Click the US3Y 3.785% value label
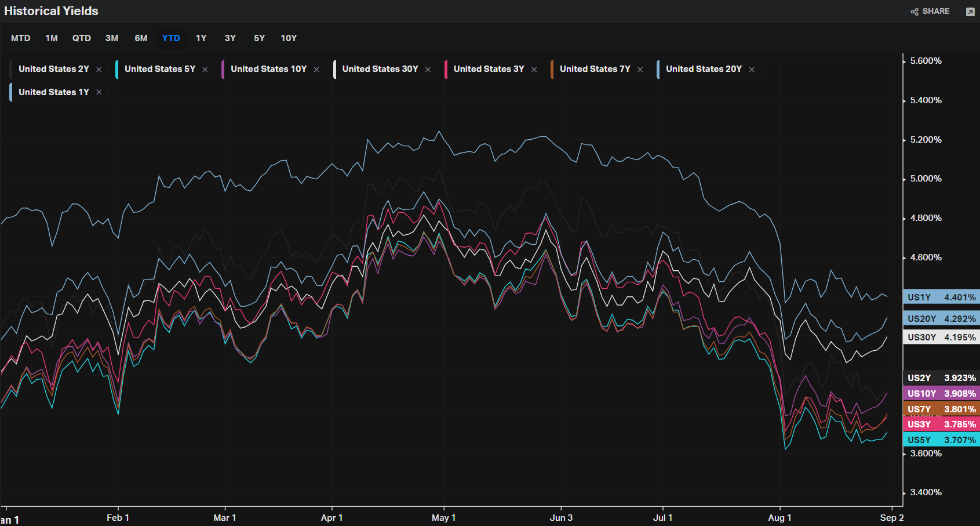Viewport: 980px width, 526px height. (941, 424)
